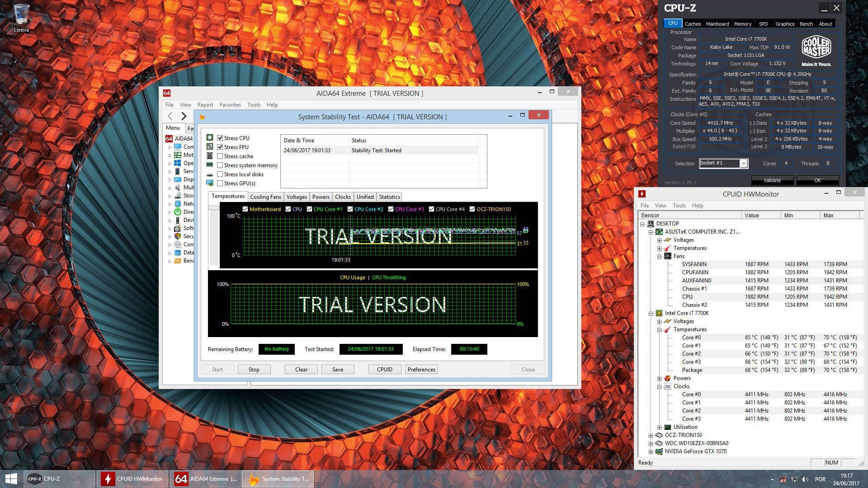This screenshot has width=868, height=488.
Task: Click the Stress local disks icon
Action: pos(210,174)
